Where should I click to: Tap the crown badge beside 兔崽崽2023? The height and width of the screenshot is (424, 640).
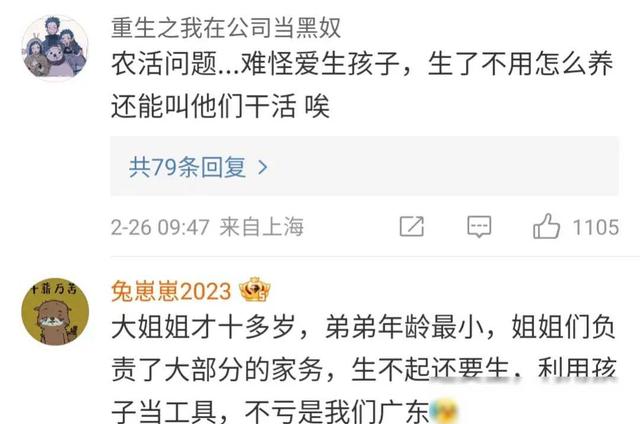coord(255,290)
